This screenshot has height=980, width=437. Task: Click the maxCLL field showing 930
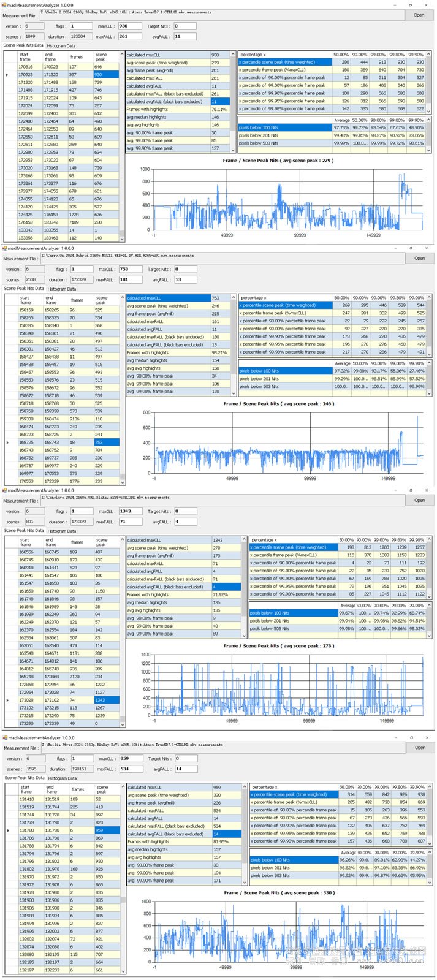129,26
